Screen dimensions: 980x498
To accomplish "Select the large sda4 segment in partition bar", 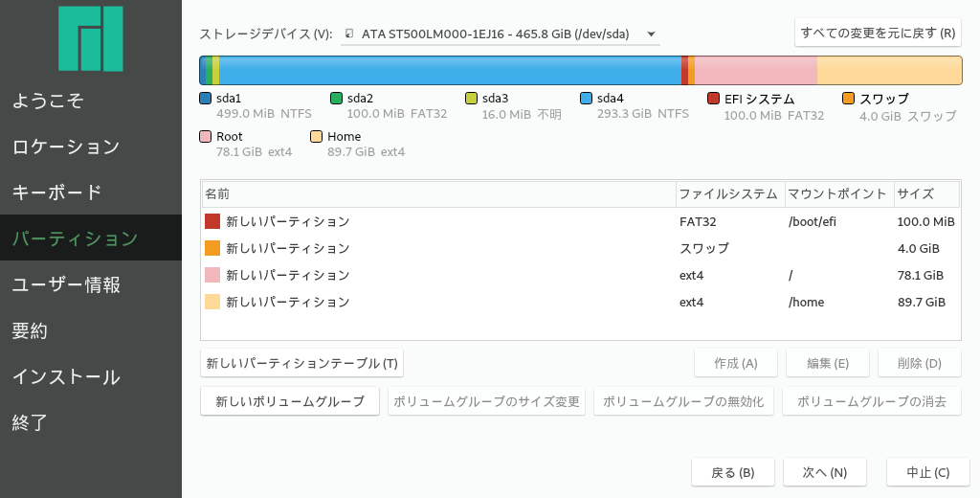I will [x=450, y=70].
